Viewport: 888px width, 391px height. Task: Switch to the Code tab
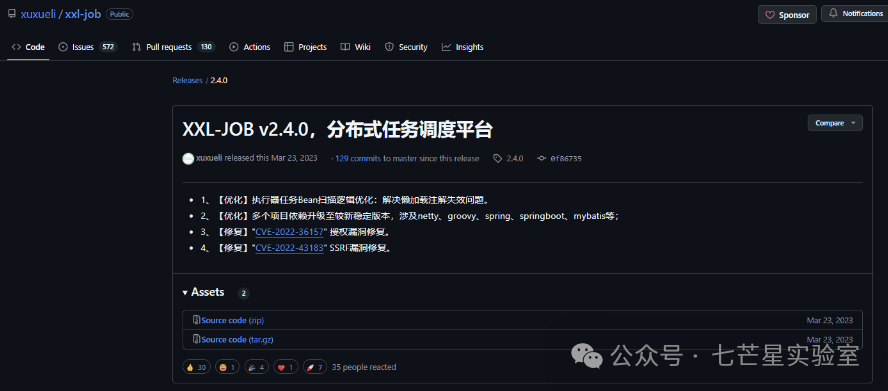click(x=28, y=47)
